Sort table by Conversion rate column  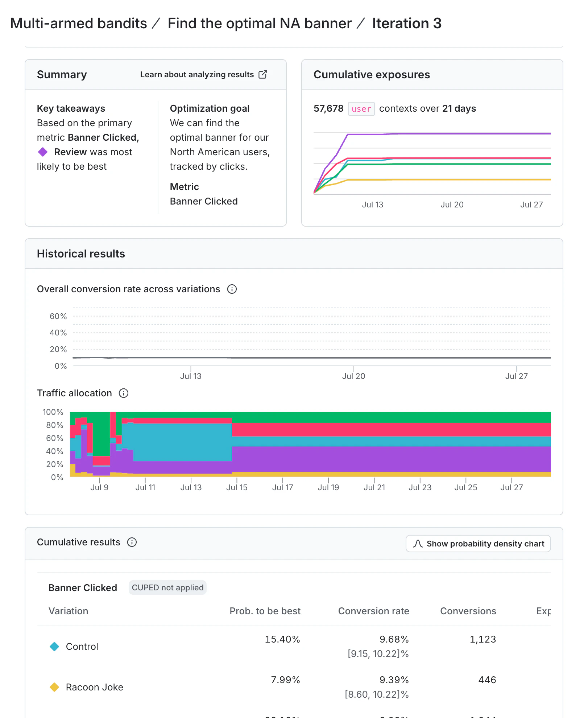tap(373, 611)
